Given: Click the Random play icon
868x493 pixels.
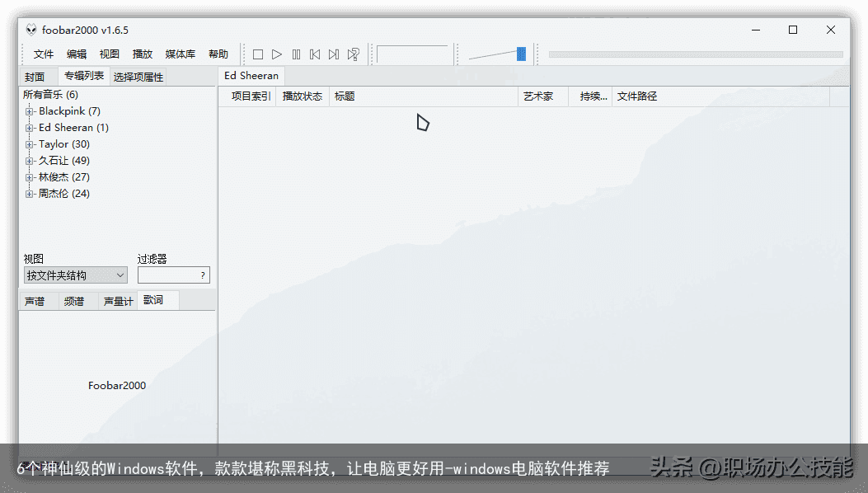Looking at the screenshot, I should [x=353, y=54].
